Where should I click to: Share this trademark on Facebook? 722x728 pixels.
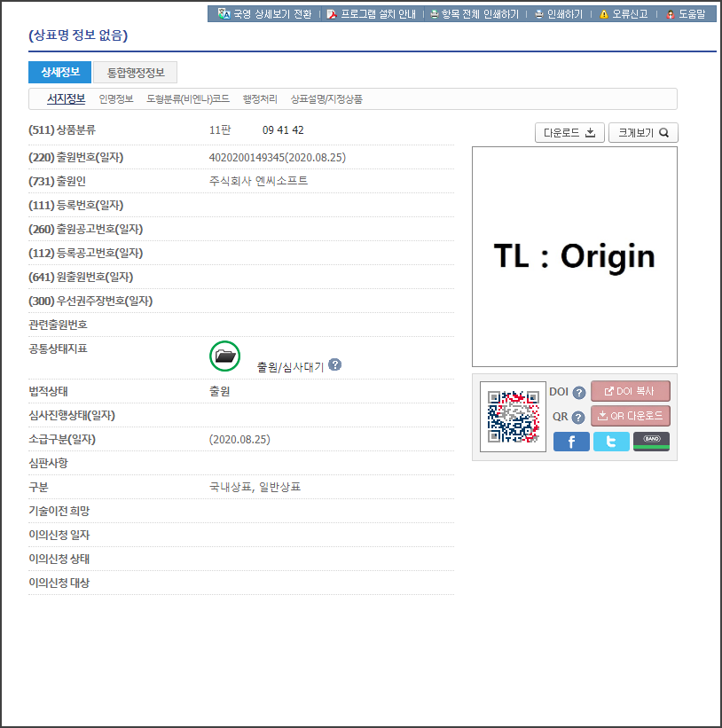pos(571,442)
